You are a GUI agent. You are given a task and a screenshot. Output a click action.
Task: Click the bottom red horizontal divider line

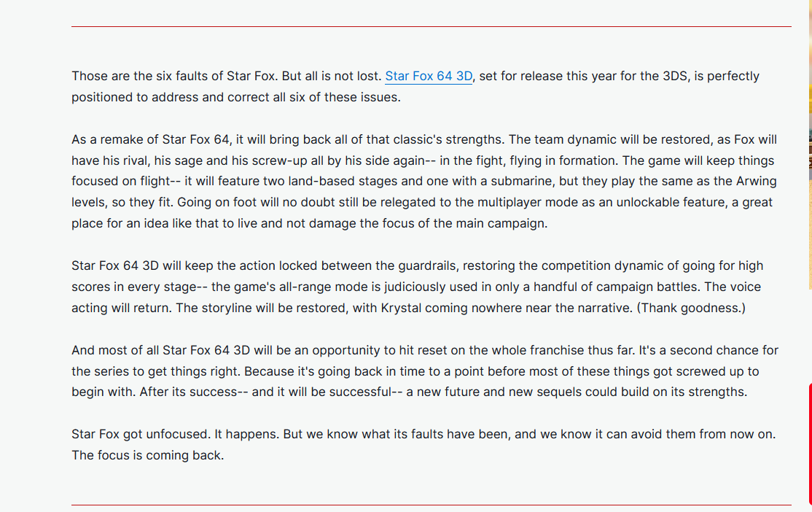[x=431, y=505]
